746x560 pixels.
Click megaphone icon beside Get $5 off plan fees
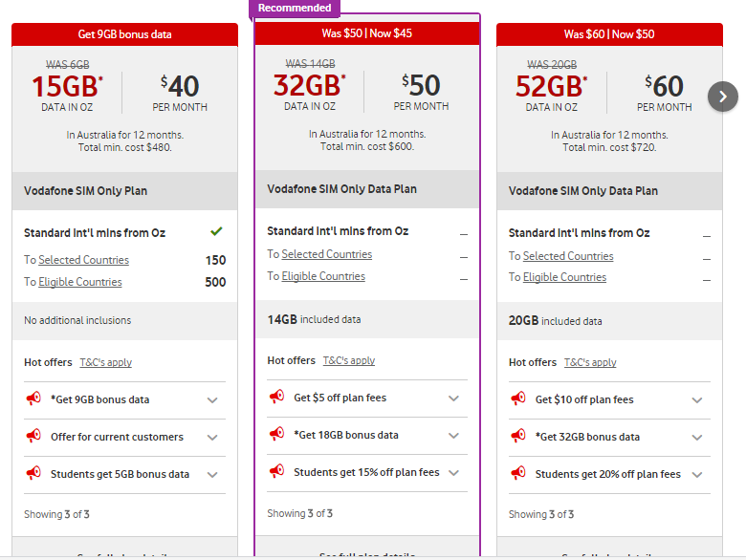pos(277,397)
